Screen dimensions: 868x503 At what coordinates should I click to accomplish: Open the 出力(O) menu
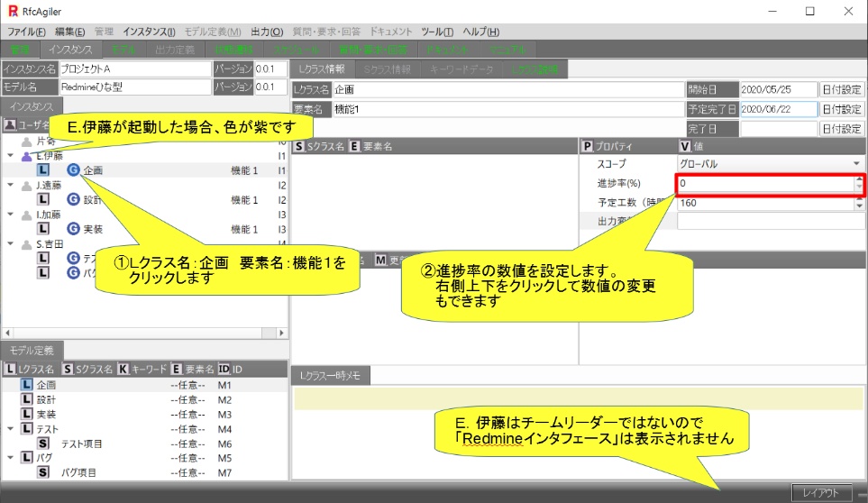[x=267, y=32]
